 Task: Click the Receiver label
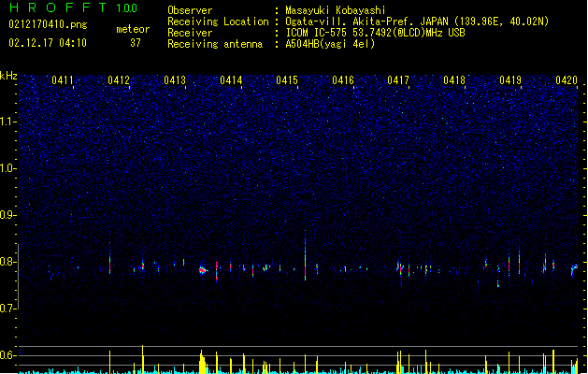(x=190, y=33)
